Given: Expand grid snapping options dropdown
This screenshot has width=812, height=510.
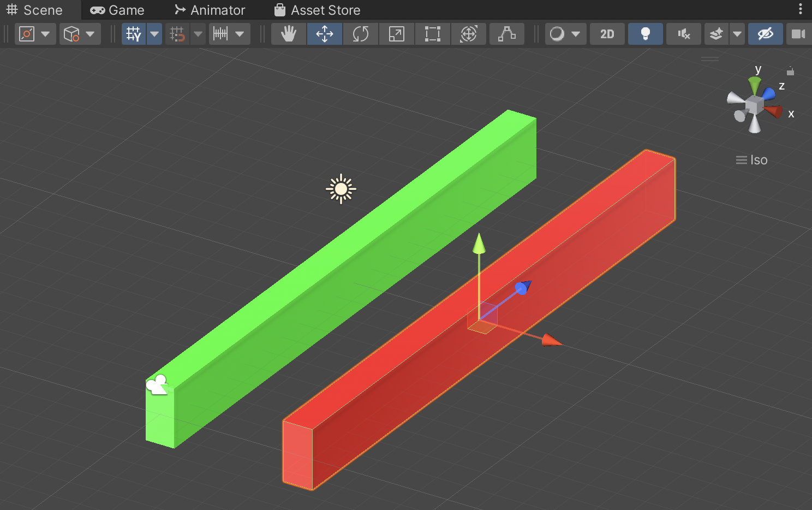Looking at the screenshot, I should (x=198, y=34).
